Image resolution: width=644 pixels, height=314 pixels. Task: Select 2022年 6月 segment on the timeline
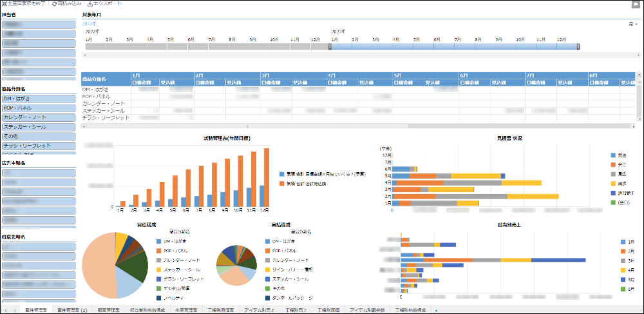tap(198, 47)
